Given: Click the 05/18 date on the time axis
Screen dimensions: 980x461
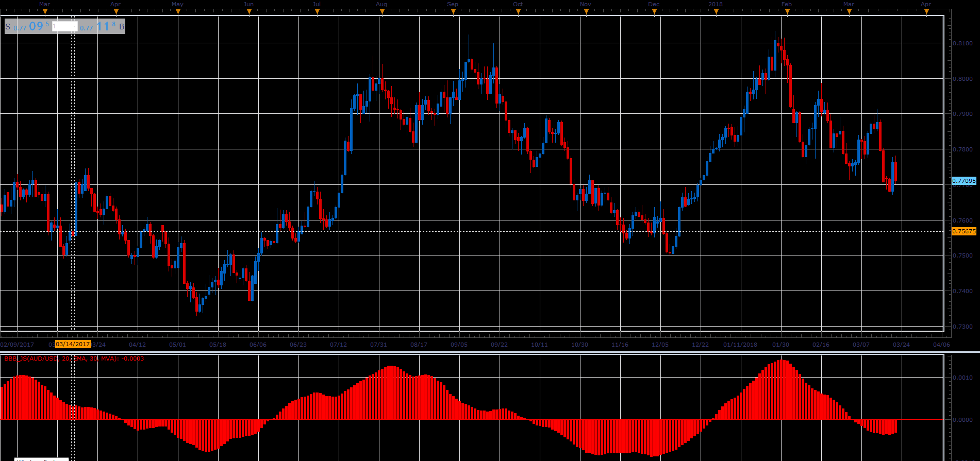Looking at the screenshot, I should click(218, 345).
